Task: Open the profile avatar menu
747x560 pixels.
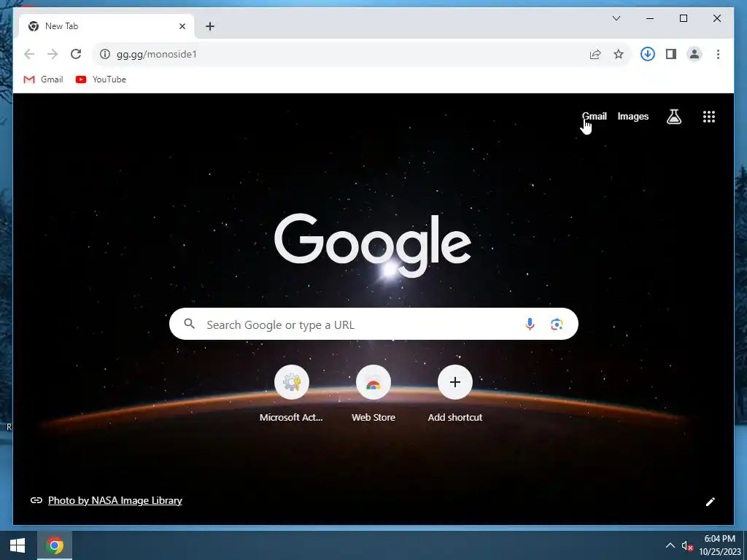Action: pyautogui.click(x=694, y=54)
